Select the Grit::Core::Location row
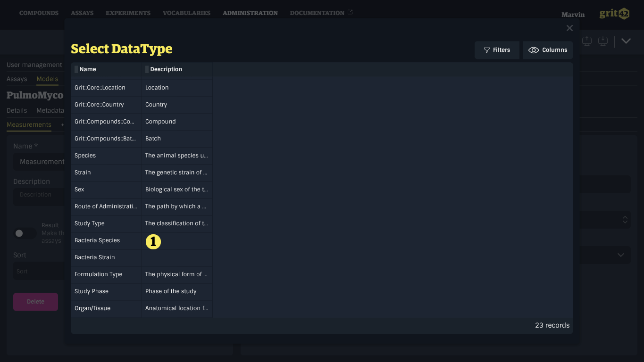Viewport: 644px width, 362px height. (x=142, y=88)
